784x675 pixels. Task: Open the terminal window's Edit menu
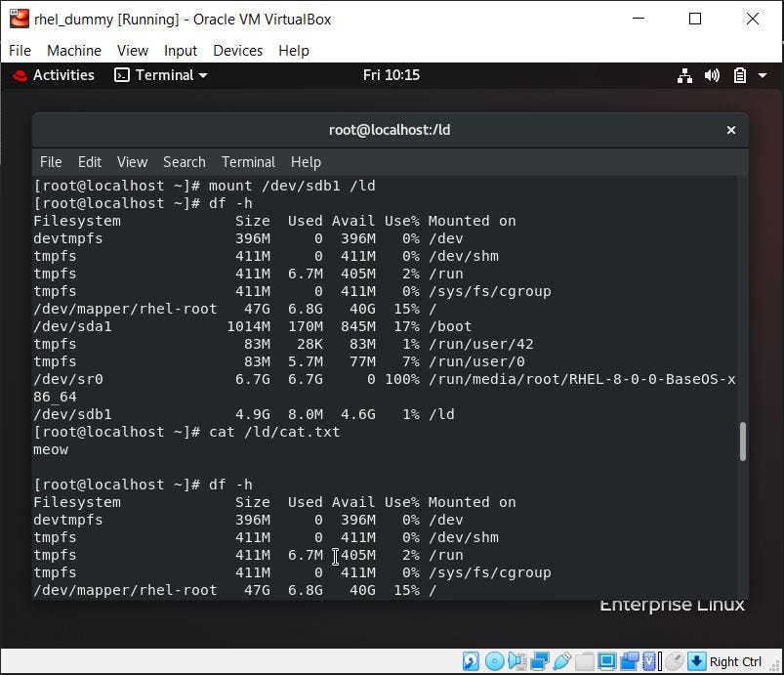(90, 162)
